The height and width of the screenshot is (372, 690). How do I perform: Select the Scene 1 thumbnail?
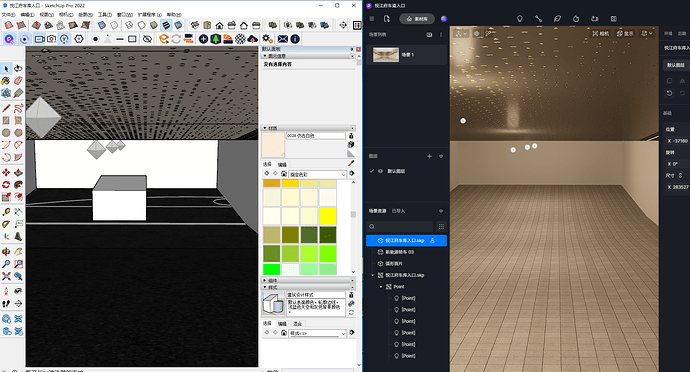(x=386, y=55)
